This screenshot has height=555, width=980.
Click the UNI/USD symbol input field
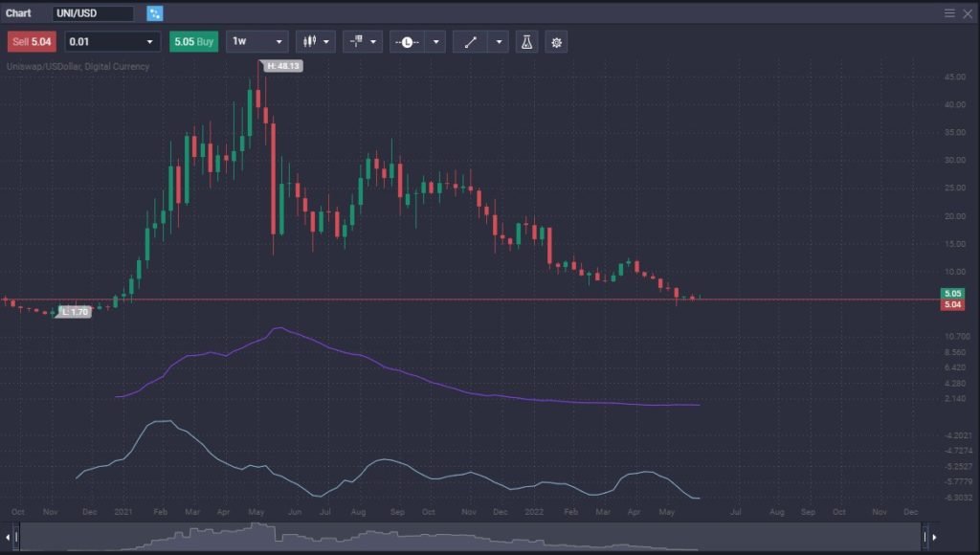[93, 13]
